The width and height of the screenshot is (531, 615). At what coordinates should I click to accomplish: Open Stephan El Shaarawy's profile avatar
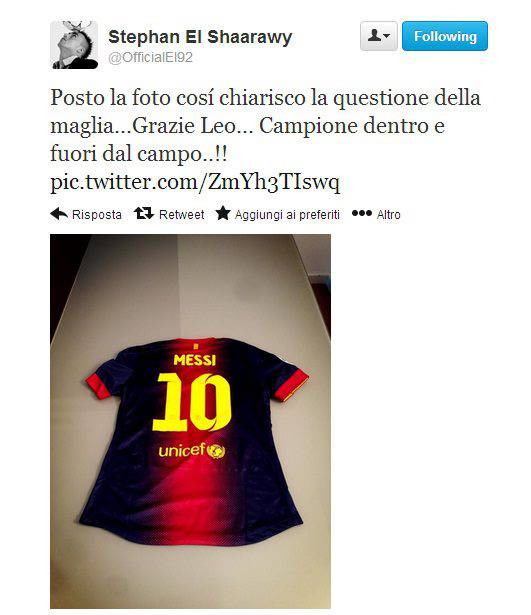tap(74, 45)
